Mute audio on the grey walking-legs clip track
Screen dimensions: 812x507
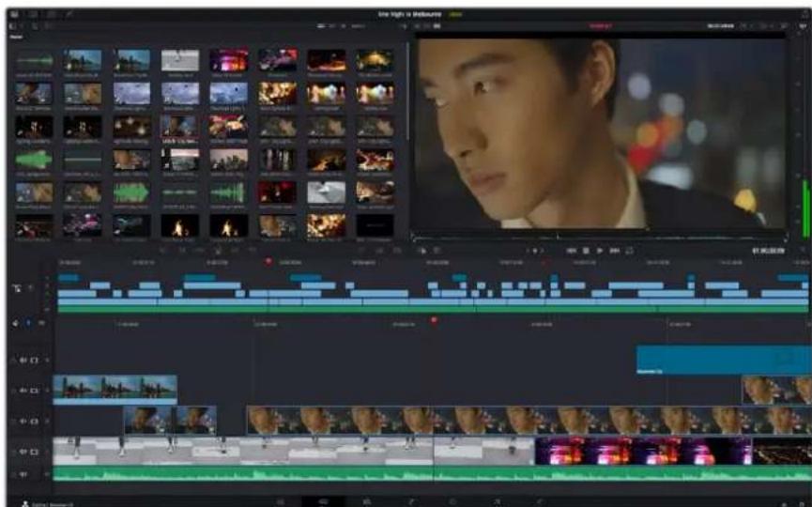tap(23, 453)
